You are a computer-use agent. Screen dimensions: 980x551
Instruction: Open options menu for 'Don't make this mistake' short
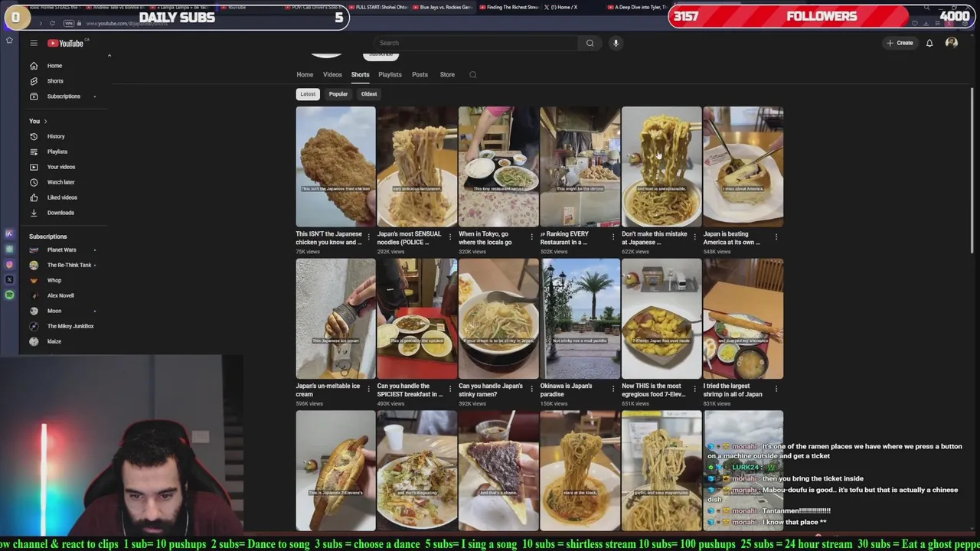click(694, 237)
